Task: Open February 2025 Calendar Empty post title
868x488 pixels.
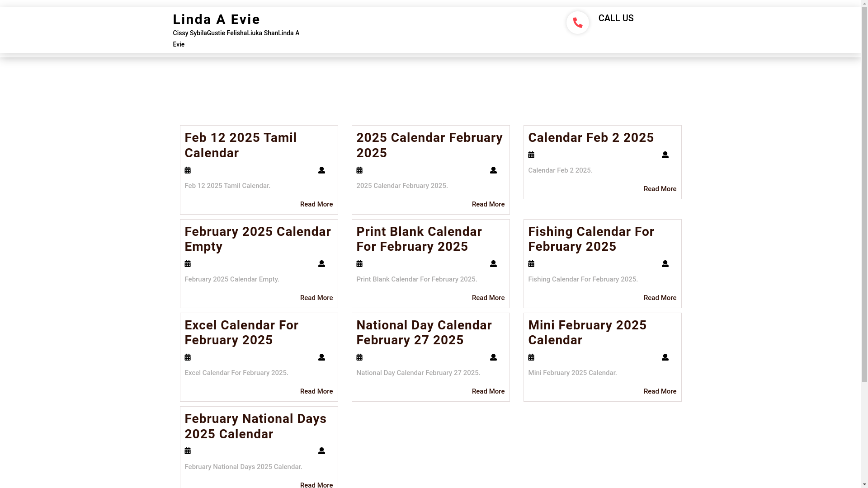Action: tap(258, 239)
